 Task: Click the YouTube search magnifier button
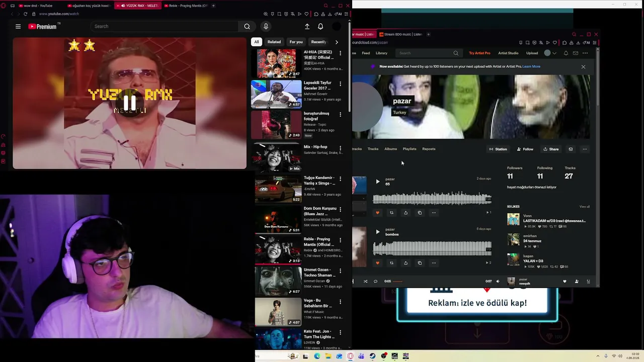click(247, 27)
